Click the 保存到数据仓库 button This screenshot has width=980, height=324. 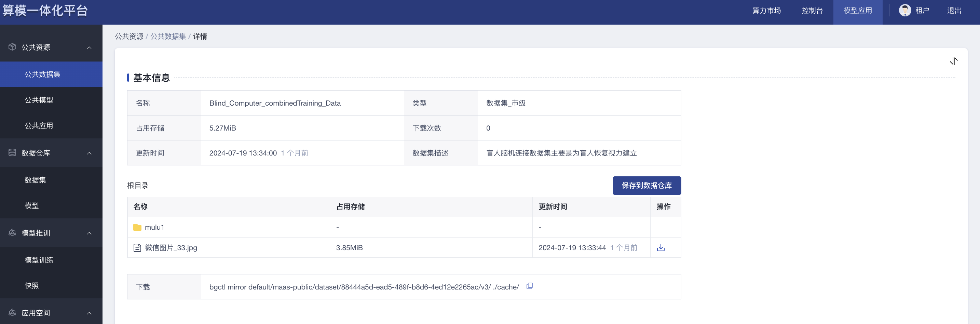(x=646, y=186)
